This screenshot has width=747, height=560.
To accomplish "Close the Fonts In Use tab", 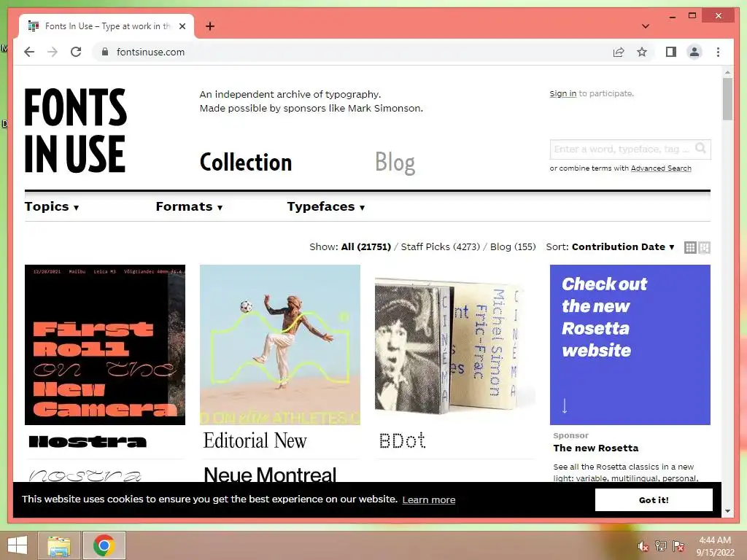I will pos(182,26).
